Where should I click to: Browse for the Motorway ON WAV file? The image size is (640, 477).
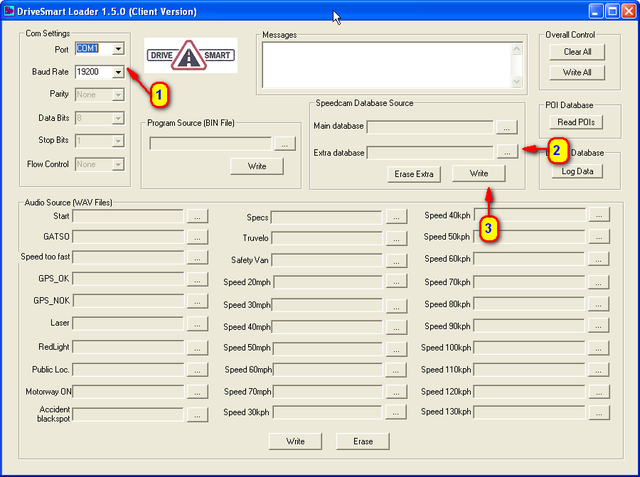pyautogui.click(x=198, y=392)
